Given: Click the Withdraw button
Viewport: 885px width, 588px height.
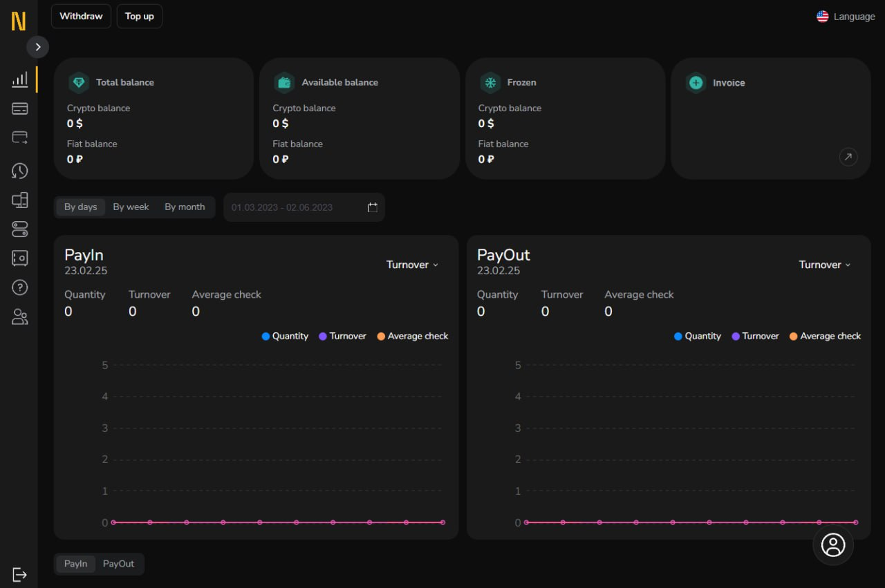Looking at the screenshot, I should coord(81,16).
